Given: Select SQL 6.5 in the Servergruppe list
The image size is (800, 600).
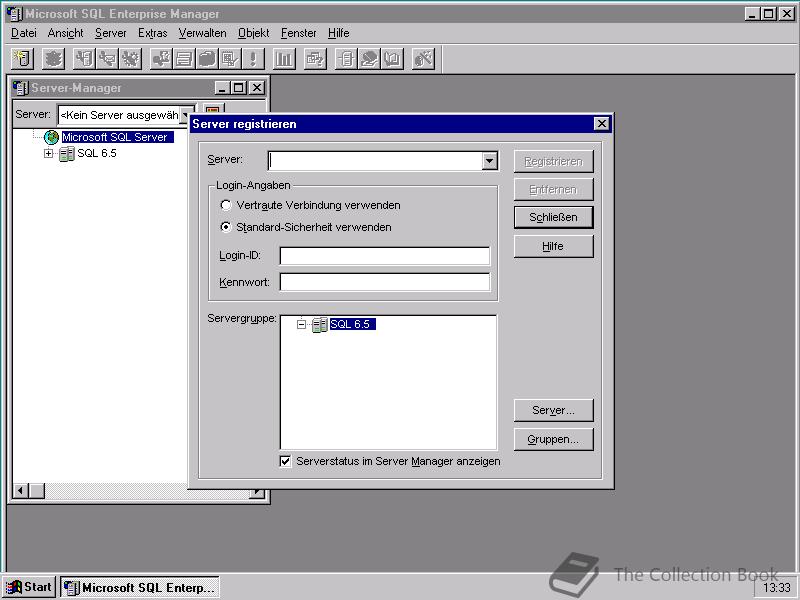Looking at the screenshot, I should click(353, 324).
